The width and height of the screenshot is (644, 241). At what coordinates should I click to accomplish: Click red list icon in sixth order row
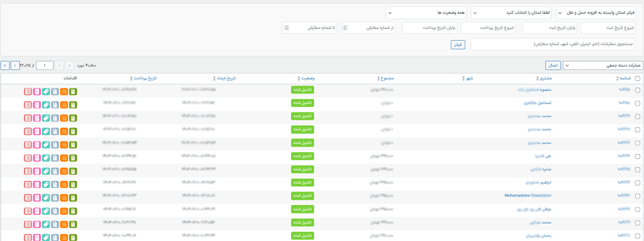[28, 157]
